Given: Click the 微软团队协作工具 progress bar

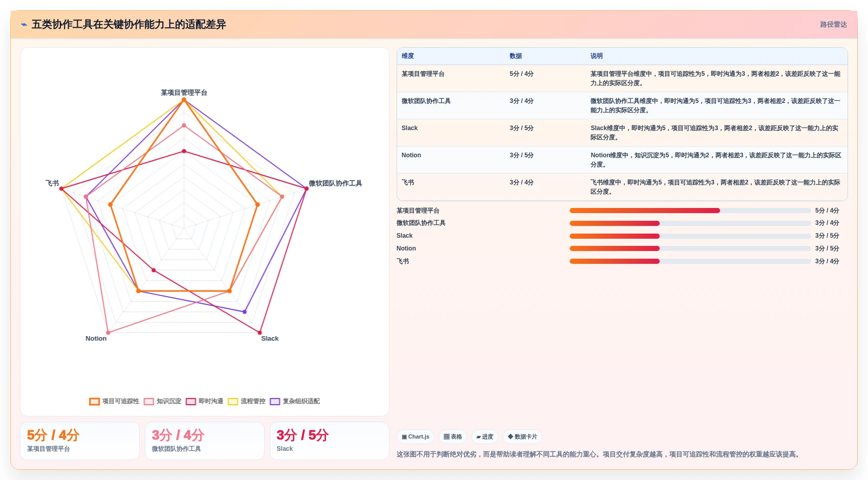Looking at the screenshot, I should (x=690, y=223).
